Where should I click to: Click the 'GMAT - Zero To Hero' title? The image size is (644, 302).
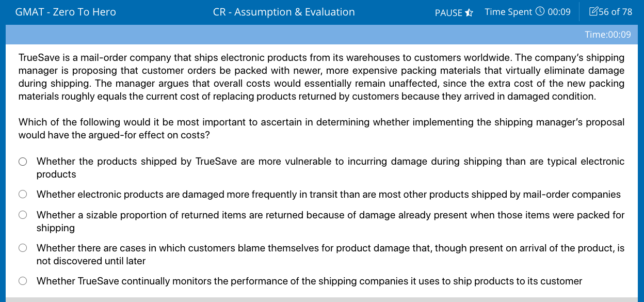66,11
